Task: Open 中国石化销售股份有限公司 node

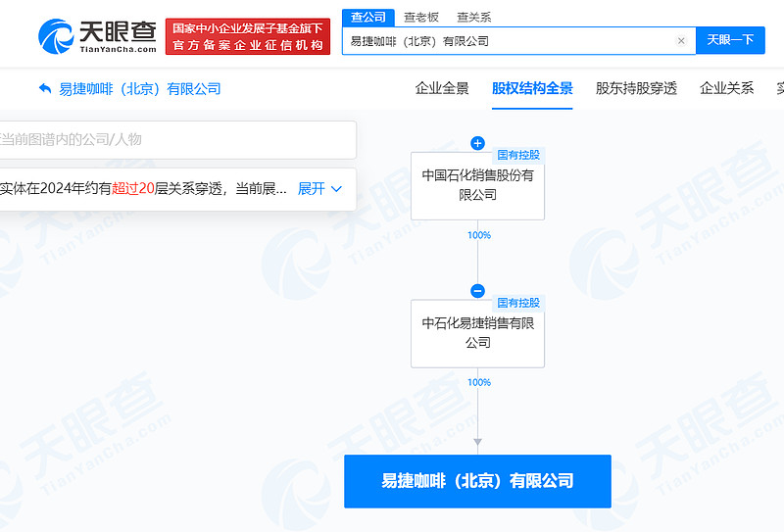Action: pyautogui.click(x=477, y=185)
